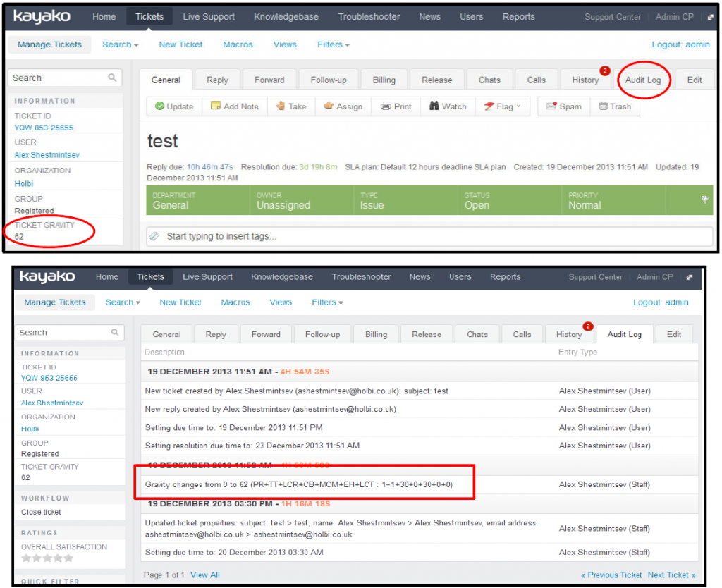Click the search magnifier icon in upper sidebar
This screenshot has width=722, height=588.
[112, 78]
